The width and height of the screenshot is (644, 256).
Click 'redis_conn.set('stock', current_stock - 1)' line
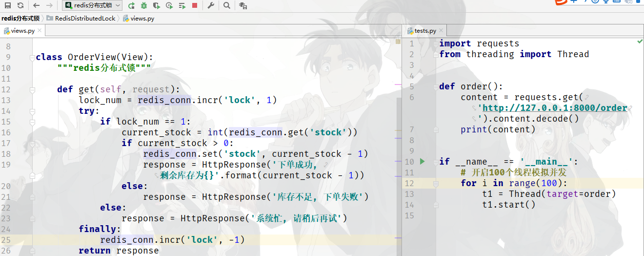click(x=256, y=154)
